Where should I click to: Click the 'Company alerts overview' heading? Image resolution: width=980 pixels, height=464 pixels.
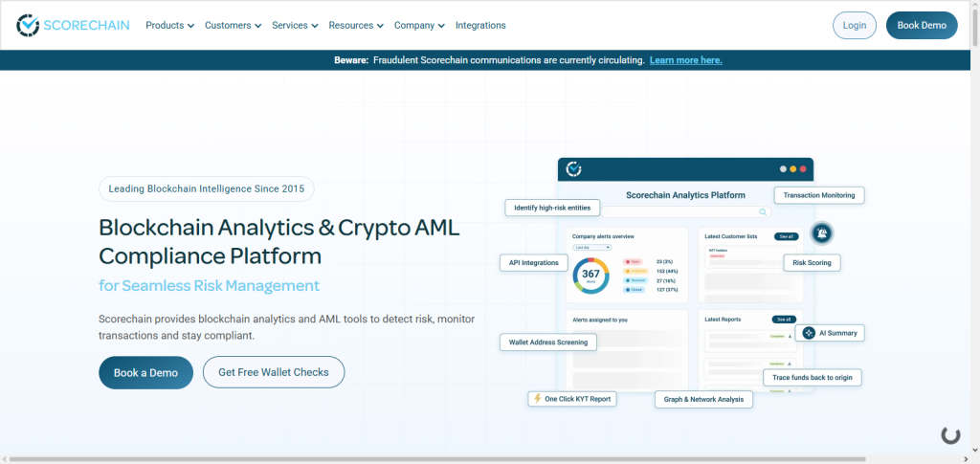pyautogui.click(x=603, y=236)
